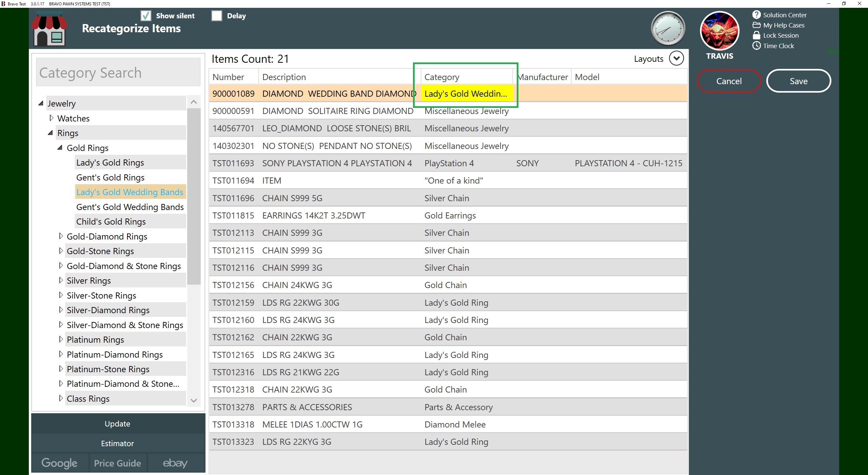Image resolution: width=868 pixels, height=475 pixels.
Task: Expand Silver-Diamond Rings node
Action: click(61, 310)
